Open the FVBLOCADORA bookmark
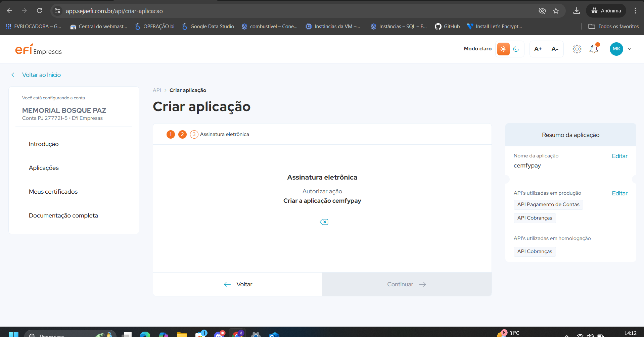 click(x=33, y=27)
